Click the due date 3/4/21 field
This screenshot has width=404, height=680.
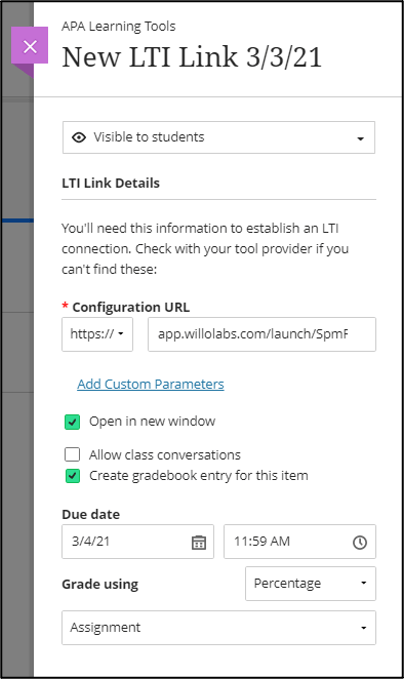138,542
